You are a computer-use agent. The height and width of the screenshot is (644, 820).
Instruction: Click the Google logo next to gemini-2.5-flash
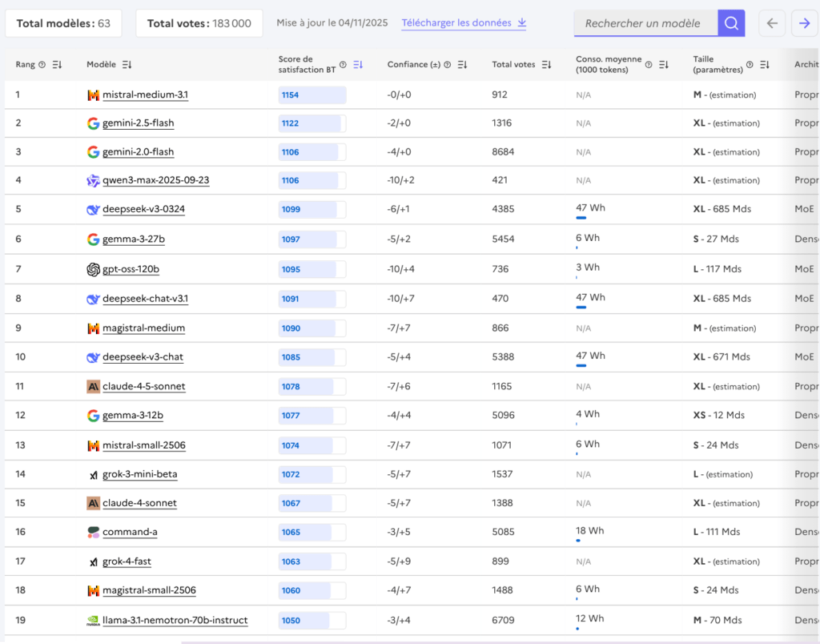(92, 123)
